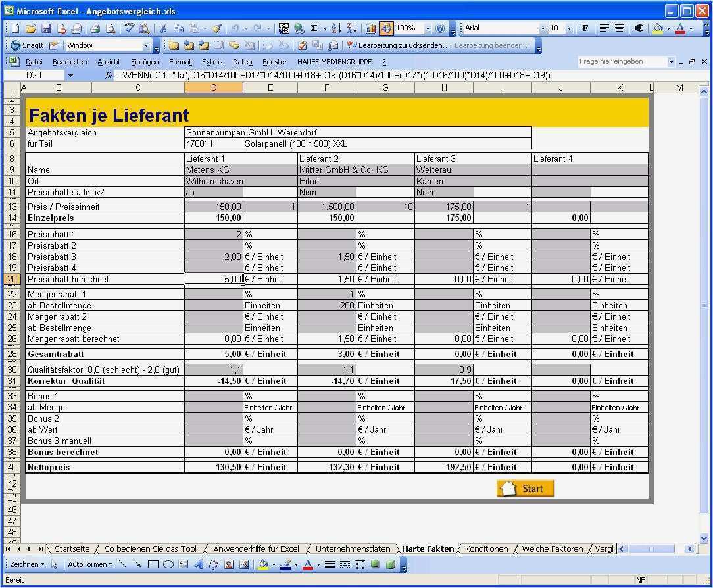Insert WordArt object

198,564
